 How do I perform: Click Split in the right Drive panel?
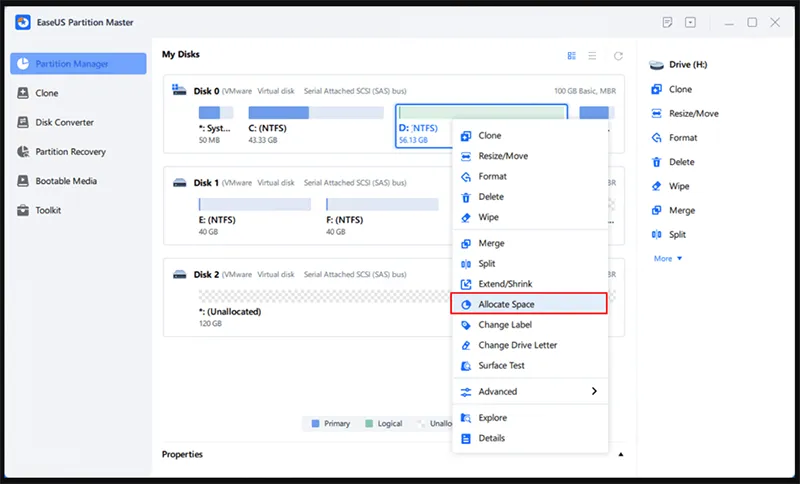668,235
